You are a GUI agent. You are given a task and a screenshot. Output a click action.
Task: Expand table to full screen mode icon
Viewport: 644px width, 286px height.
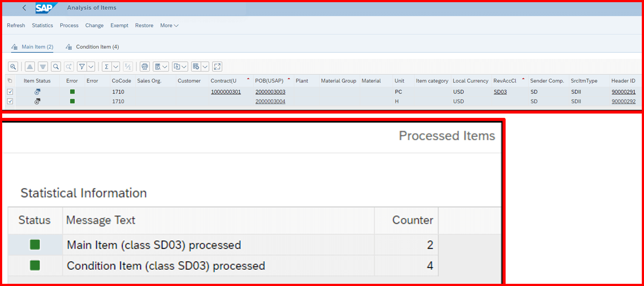coord(217,66)
